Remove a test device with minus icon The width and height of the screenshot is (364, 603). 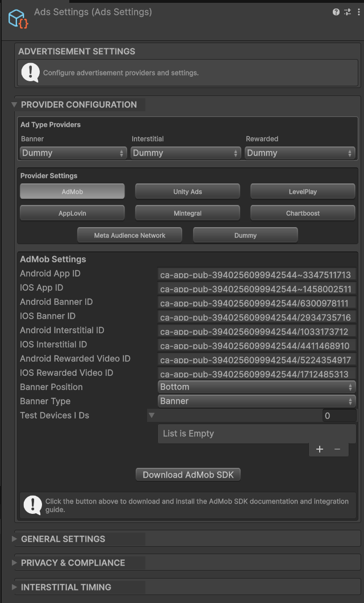coord(337,449)
